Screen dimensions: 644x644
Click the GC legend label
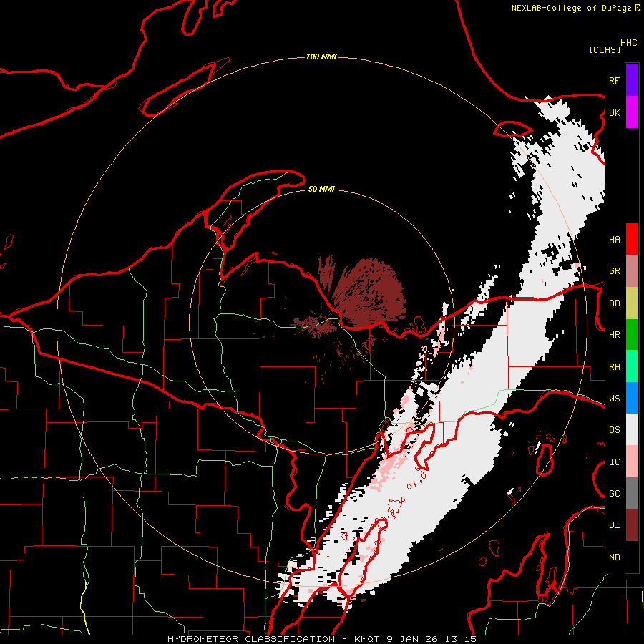point(614,494)
